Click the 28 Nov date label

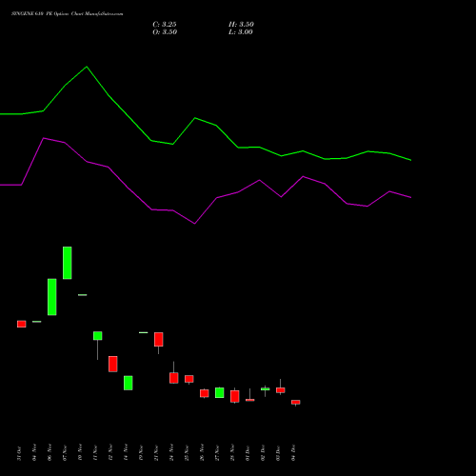232,452
